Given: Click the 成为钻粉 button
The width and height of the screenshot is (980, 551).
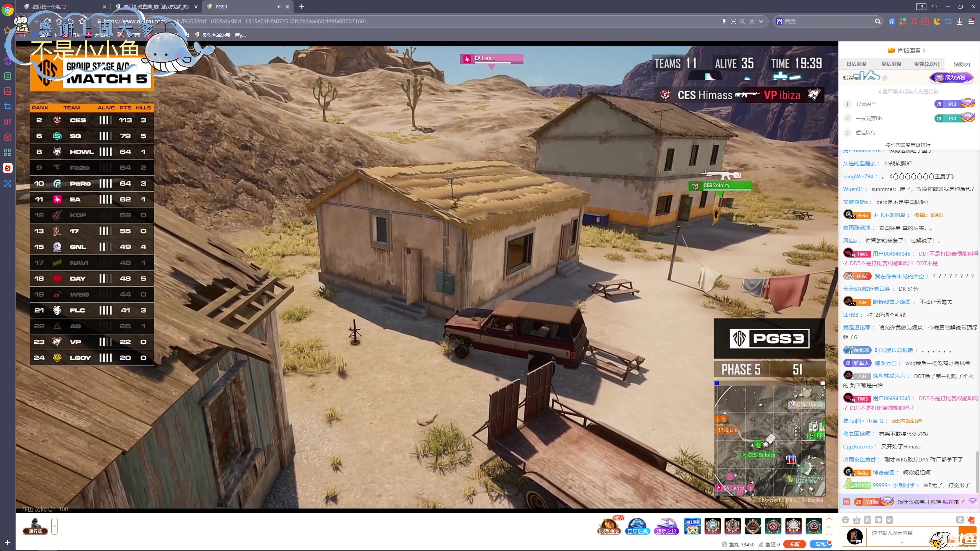Looking at the screenshot, I should click(x=951, y=77).
